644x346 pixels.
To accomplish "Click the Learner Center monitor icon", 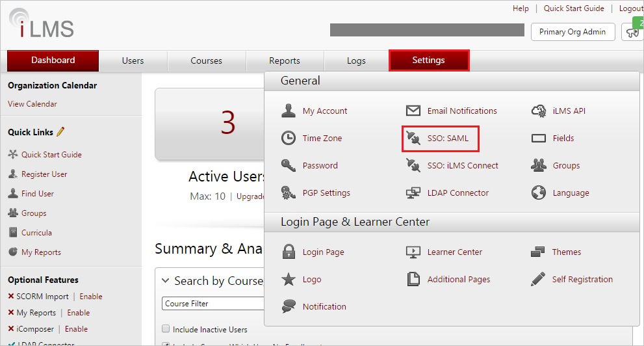I will point(413,252).
